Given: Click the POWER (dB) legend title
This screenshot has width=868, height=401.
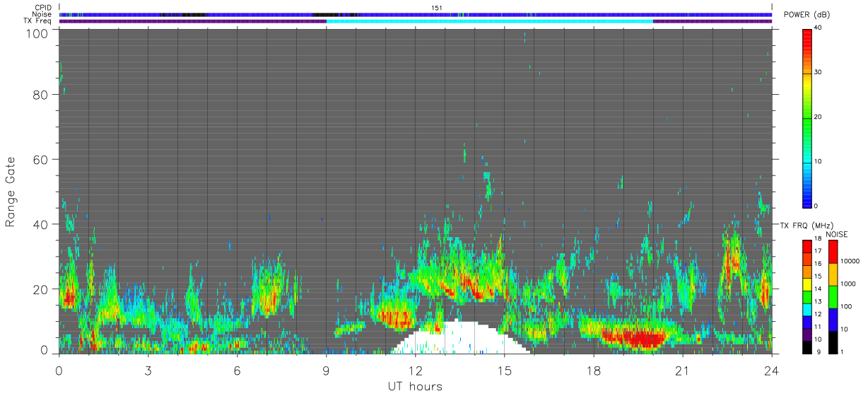Looking at the screenshot, I should (807, 16).
